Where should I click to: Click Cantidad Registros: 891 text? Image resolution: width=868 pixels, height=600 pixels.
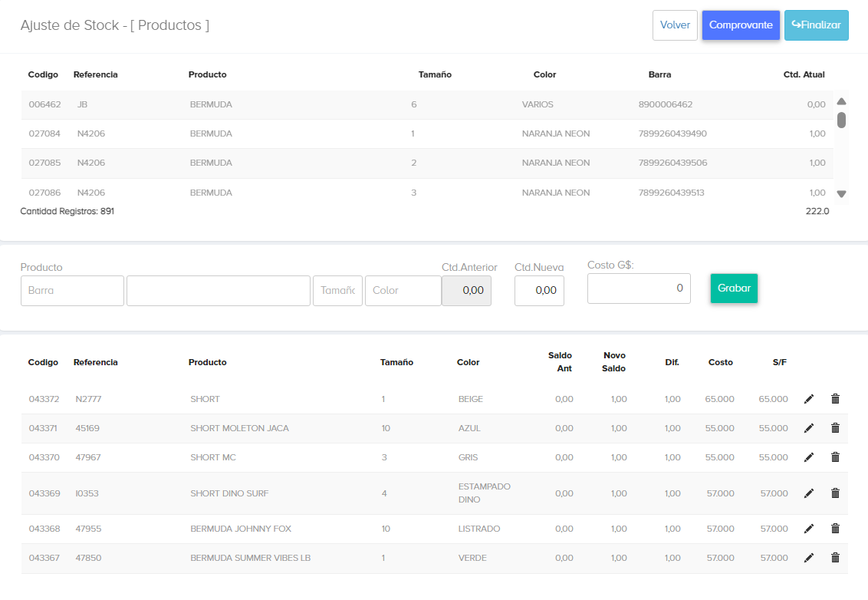coord(67,211)
